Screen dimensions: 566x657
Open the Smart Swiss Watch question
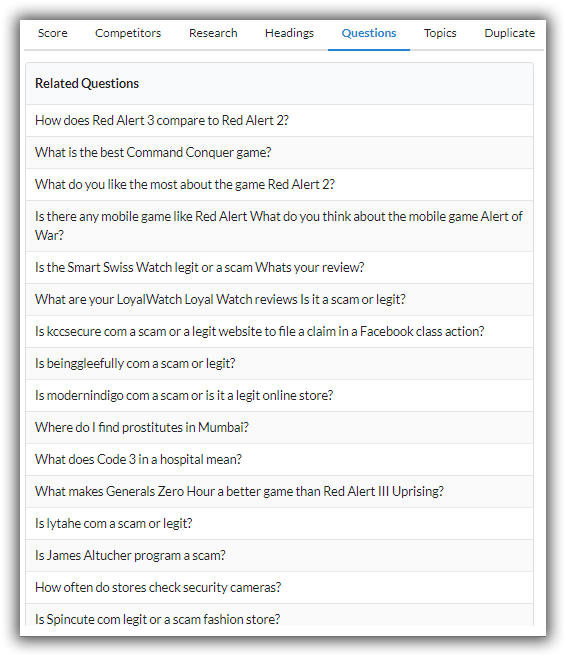tap(279, 267)
